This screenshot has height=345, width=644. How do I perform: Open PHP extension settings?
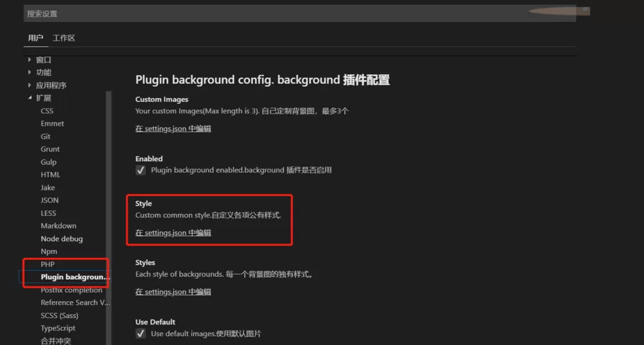tap(48, 264)
